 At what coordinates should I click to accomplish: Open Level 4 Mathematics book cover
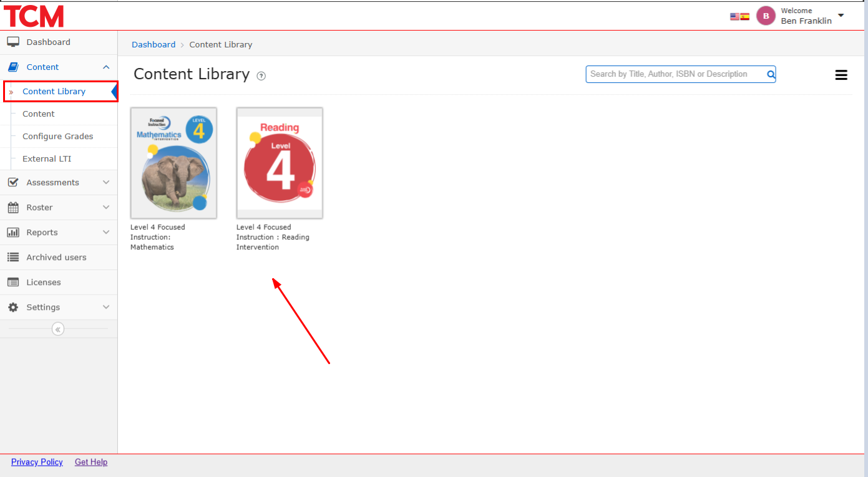pos(173,163)
